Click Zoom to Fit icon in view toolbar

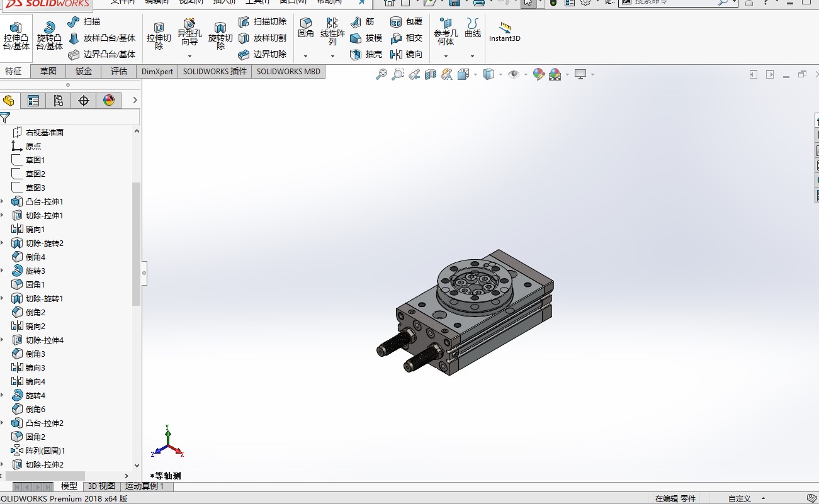[x=381, y=74]
